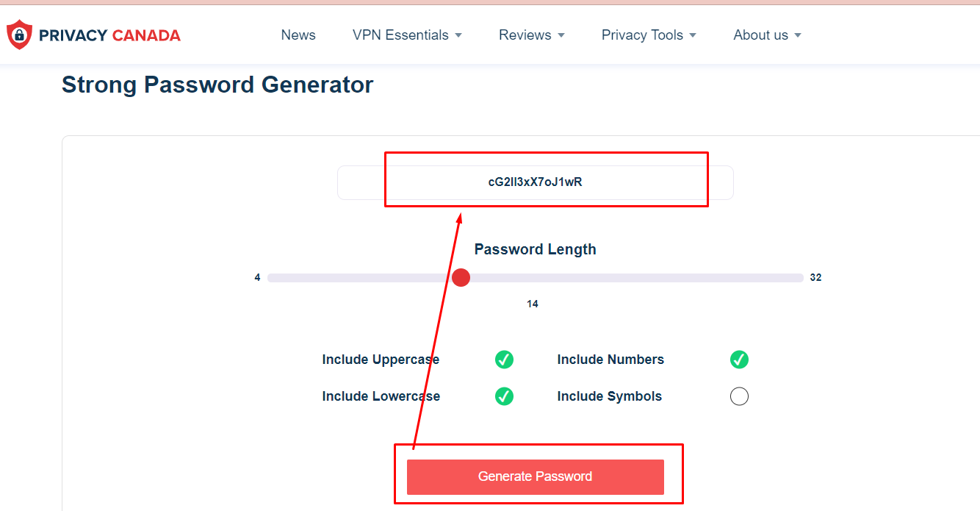
Task: Expand the Privacy Tools dropdown
Action: click(648, 35)
